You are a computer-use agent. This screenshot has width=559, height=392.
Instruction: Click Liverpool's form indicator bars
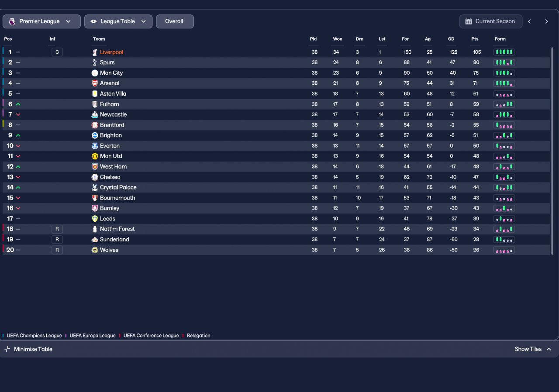coord(504,52)
